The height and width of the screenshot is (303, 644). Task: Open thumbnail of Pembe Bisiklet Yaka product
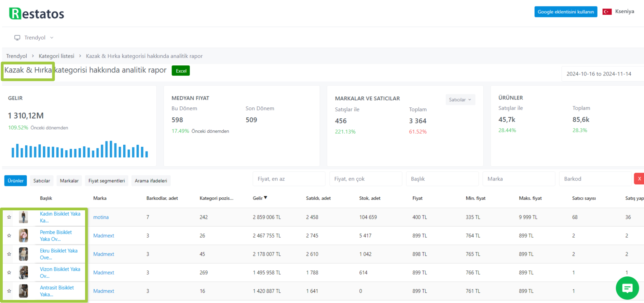tap(24, 236)
